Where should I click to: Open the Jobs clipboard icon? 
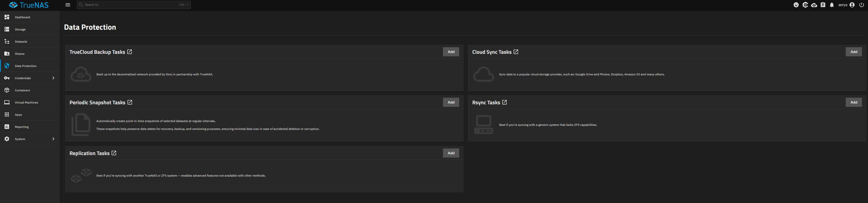click(823, 5)
